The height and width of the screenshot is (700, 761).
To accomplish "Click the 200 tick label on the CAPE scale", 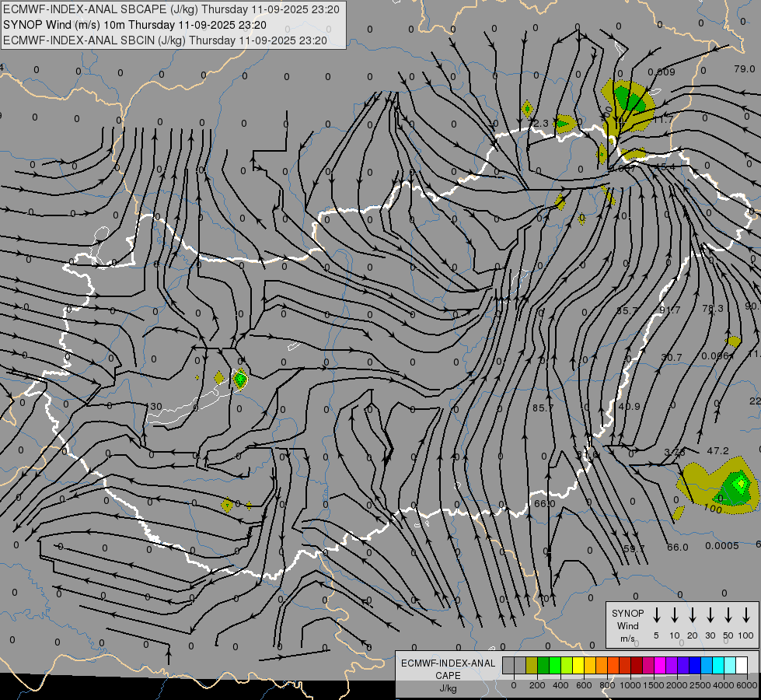I will [x=537, y=685].
